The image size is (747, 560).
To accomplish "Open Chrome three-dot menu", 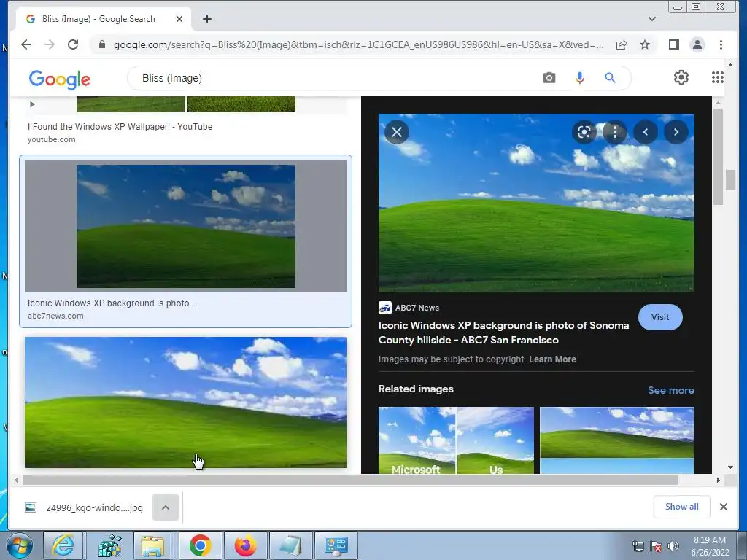I will point(721,44).
